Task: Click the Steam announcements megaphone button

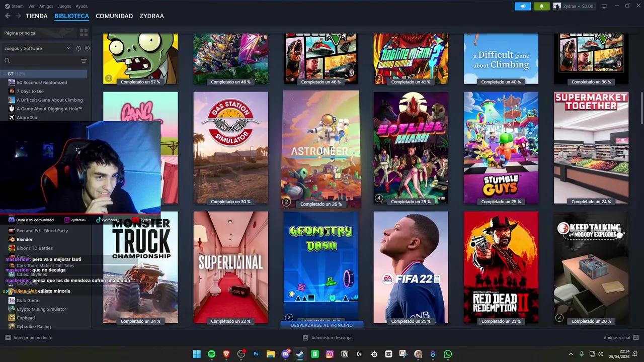Action: 523,6
